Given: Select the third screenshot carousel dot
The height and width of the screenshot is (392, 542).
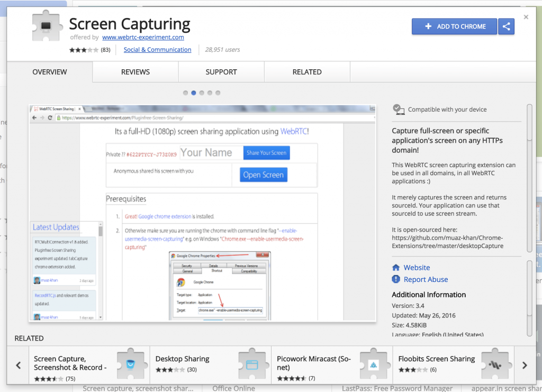Looking at the screenshot, I should [x=202, y=93].
